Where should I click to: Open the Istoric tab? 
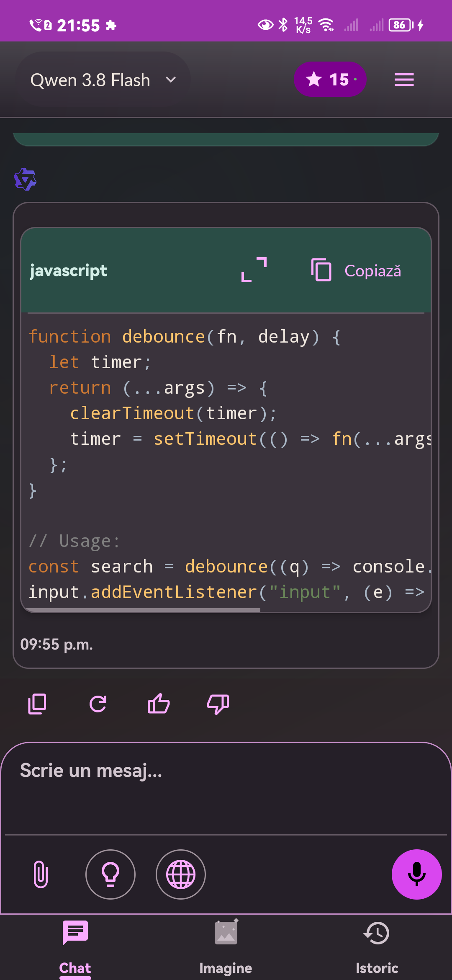click(377, 947)
